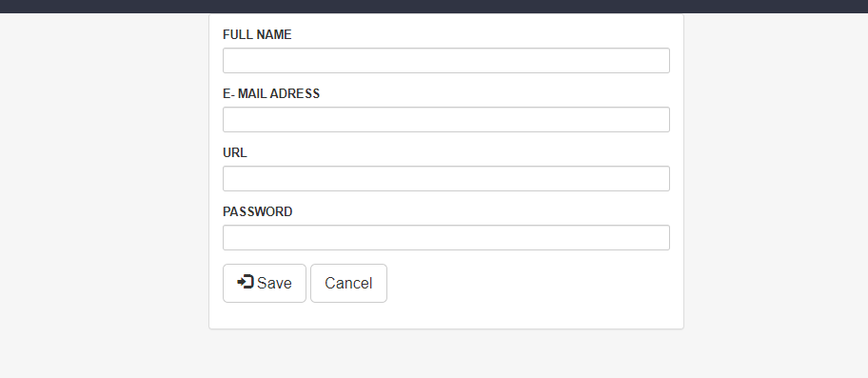
Task: Click gray page background left of form card
Action: [x=104, y=189]
